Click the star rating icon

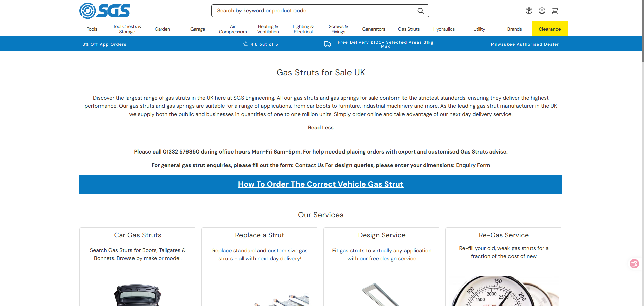click(246, 44)
